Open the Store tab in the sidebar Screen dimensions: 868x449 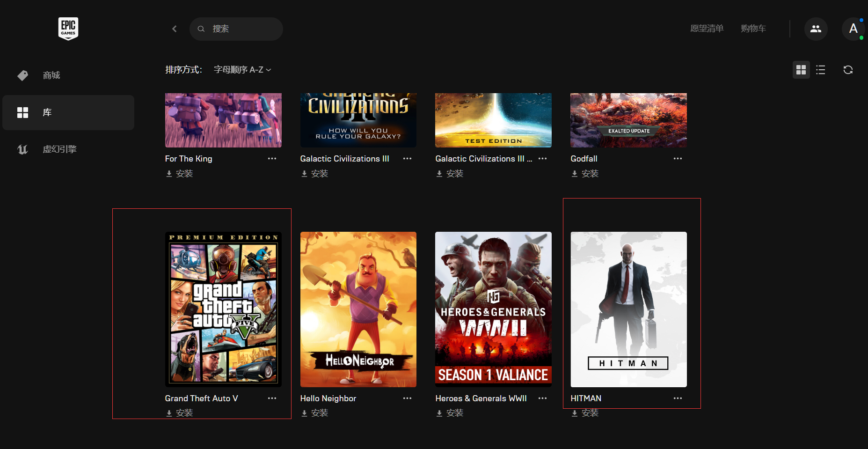(x=51, y=75)
